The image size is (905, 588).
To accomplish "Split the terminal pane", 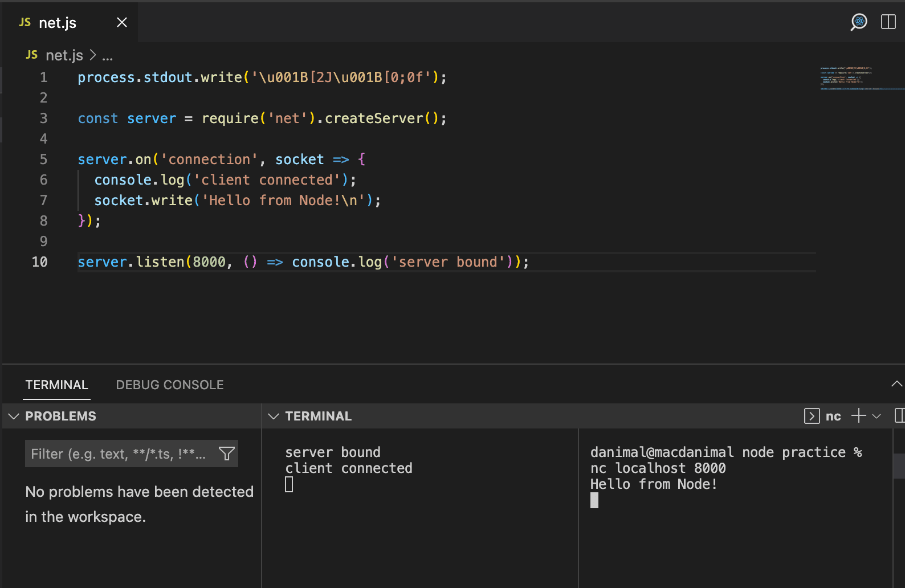I will tap(899, 416).
